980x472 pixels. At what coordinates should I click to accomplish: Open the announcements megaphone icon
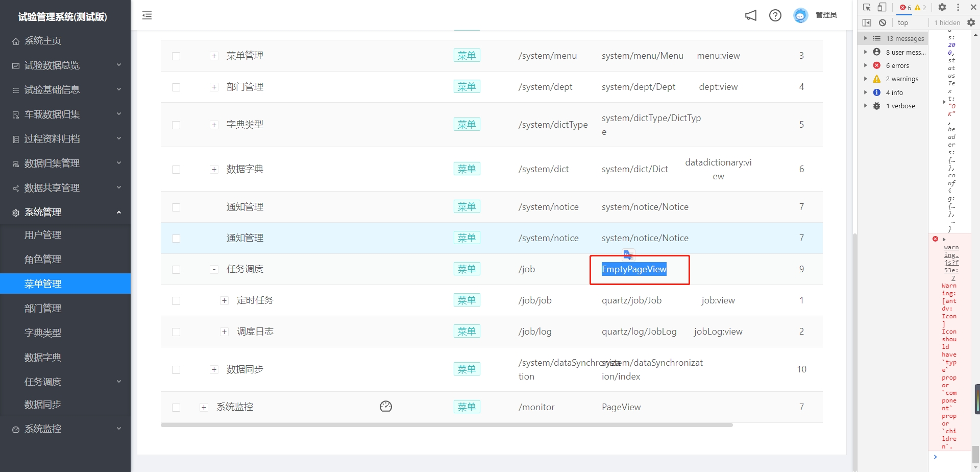tap(751, 15)
